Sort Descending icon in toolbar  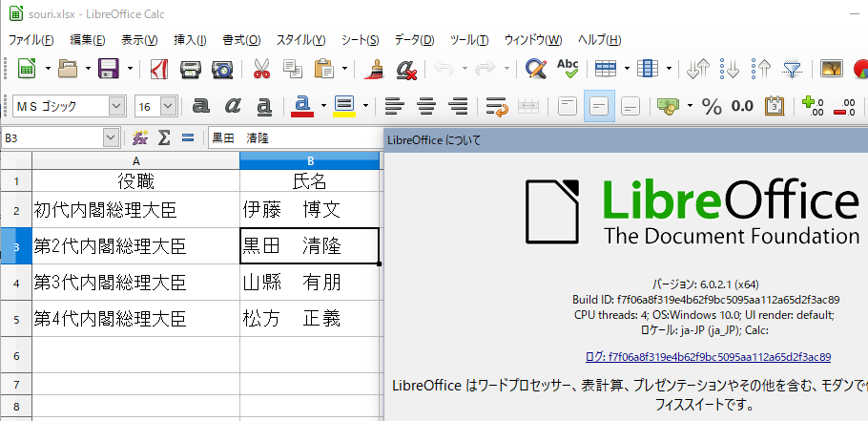(762, 69)
